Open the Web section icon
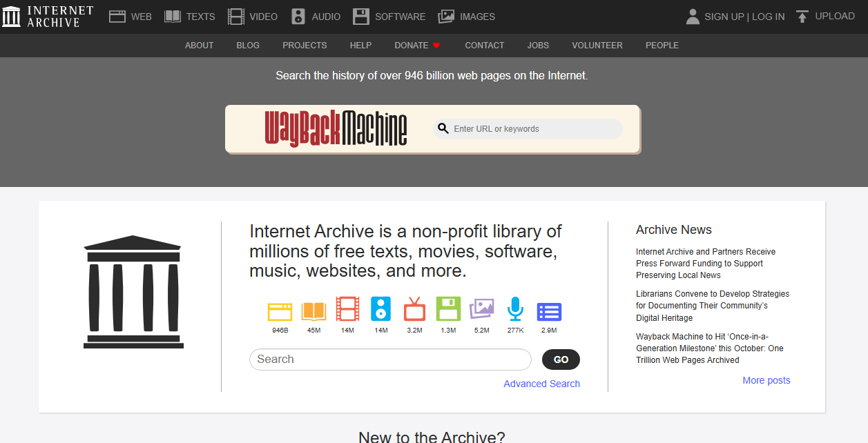868x443 pixels. 117,17
